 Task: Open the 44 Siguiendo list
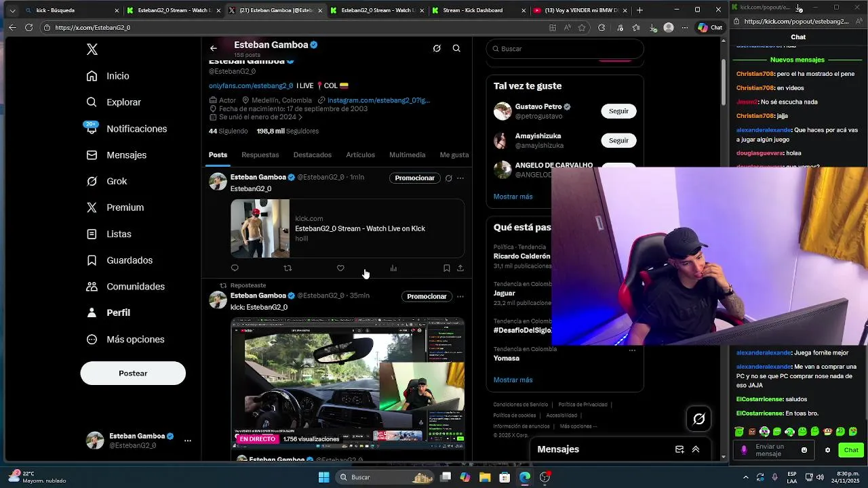(229, 131)
